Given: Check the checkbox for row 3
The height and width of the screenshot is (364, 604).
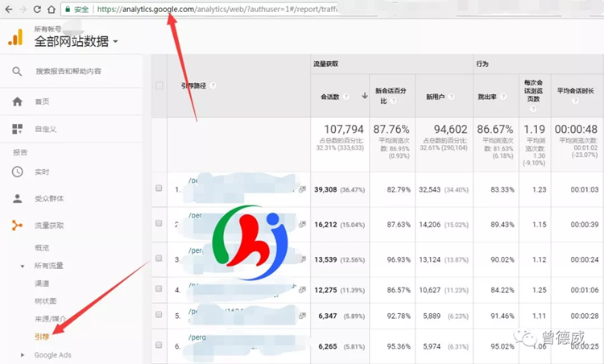Looking at the screenshot, I should (x=159, y=258).
